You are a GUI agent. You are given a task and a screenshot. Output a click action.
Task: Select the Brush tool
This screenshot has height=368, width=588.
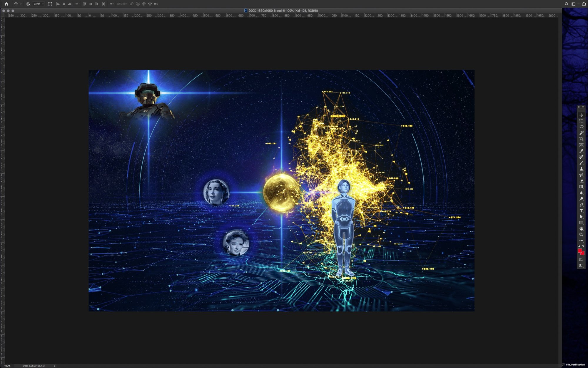(x=581, y=163)
